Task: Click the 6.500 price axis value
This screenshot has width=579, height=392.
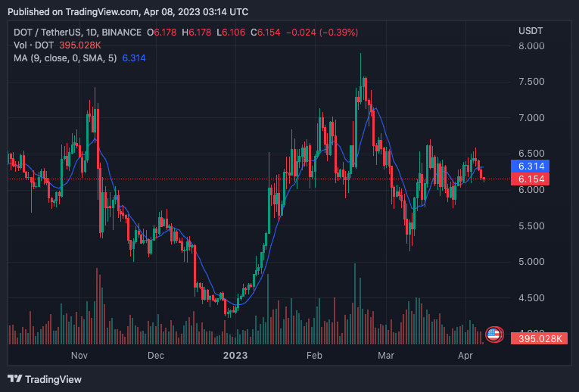Action: click(531, 154)
